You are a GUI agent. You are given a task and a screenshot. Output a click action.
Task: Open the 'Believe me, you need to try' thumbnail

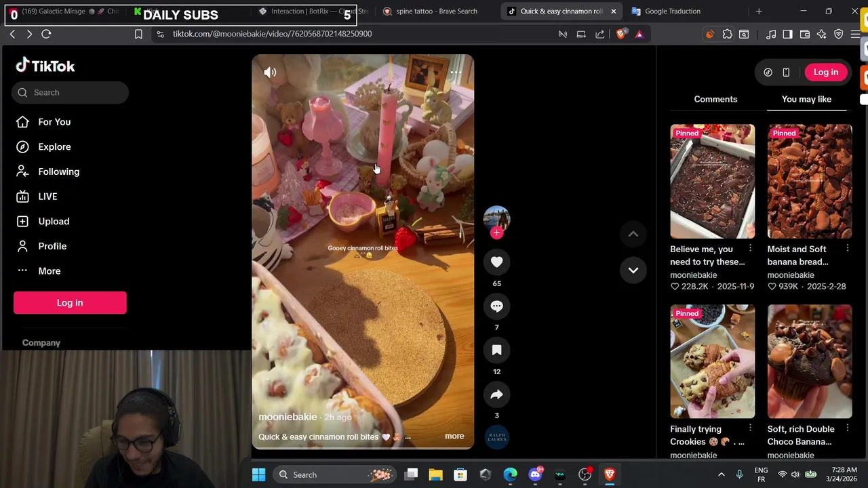tap(712, 181)
